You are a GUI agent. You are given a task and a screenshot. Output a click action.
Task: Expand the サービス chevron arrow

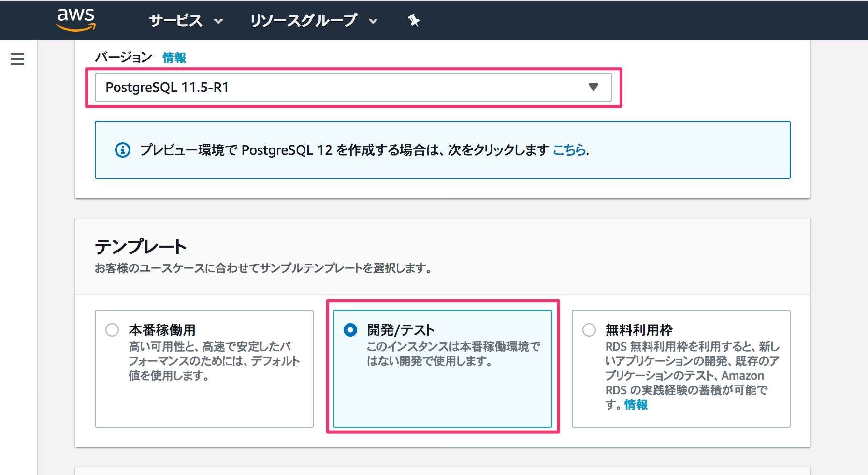(x=218, y=21)
